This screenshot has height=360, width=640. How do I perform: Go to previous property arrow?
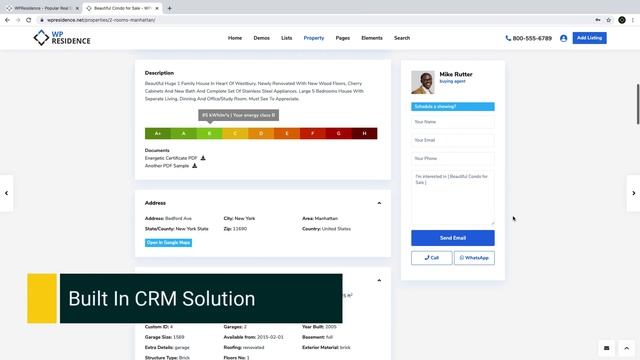tap(7, 193)
